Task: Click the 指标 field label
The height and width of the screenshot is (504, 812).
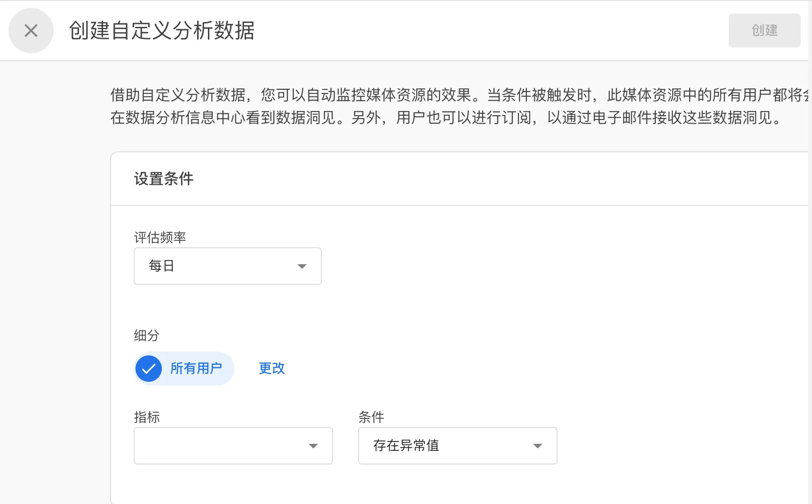Action: pos(147,417)
